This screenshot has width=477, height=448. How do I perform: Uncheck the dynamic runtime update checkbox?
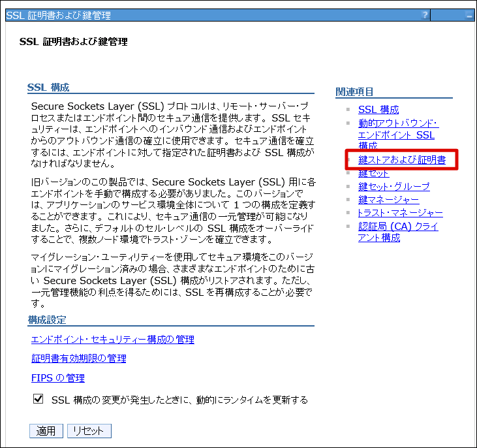point(38,398)
